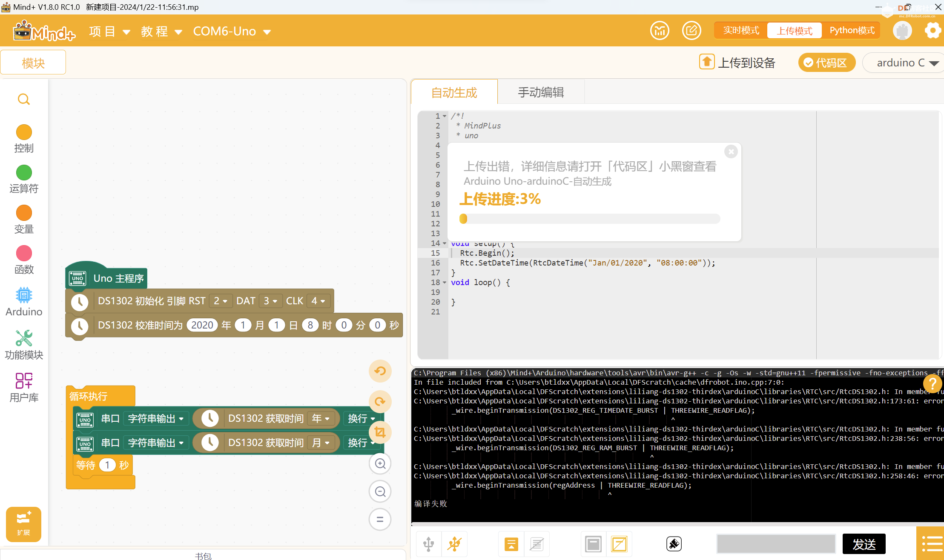Zoom out the block workspace

pyautogui.click(x=380, y=491)
